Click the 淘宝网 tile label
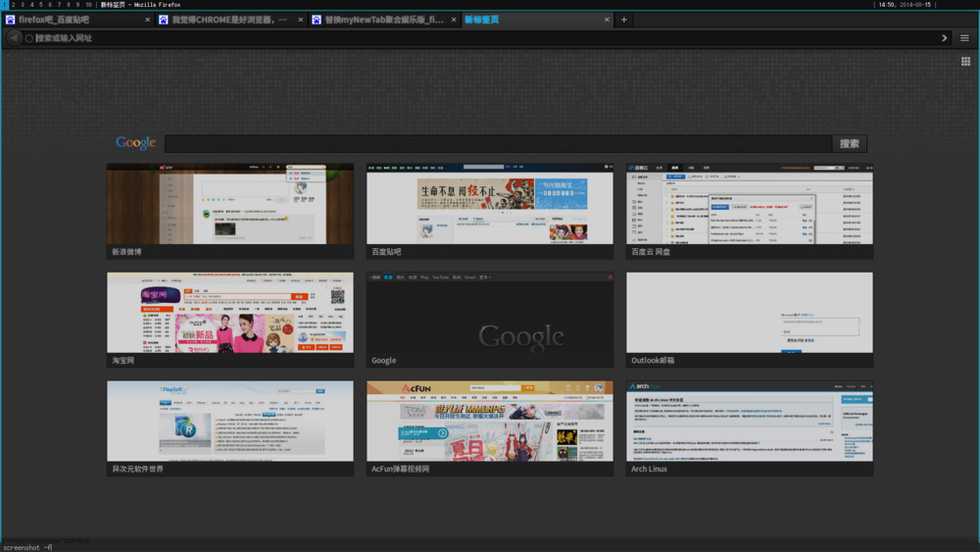This screenshot has width=980, height=552. point(123,361)
